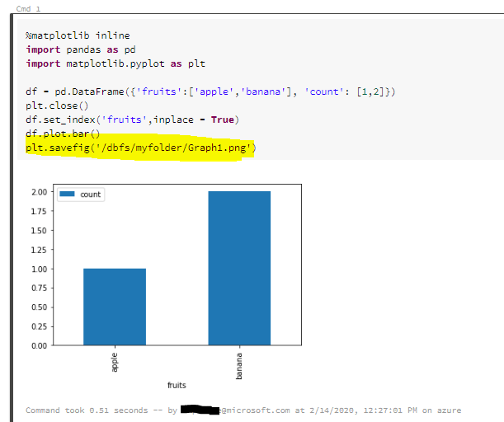Click the pd.DataFrame definition line

pos(210,91)
